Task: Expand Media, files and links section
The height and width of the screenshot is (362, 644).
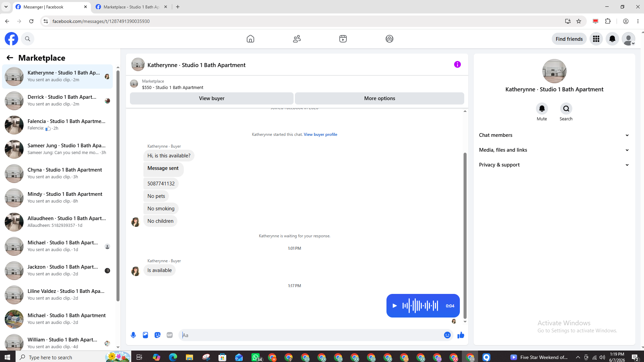Action: coord(554,150)
